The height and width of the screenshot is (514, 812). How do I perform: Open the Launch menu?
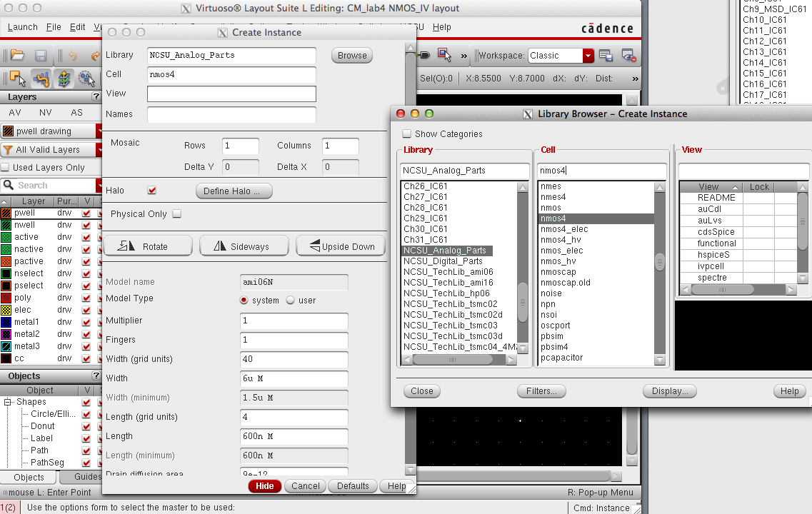point(22,27)
